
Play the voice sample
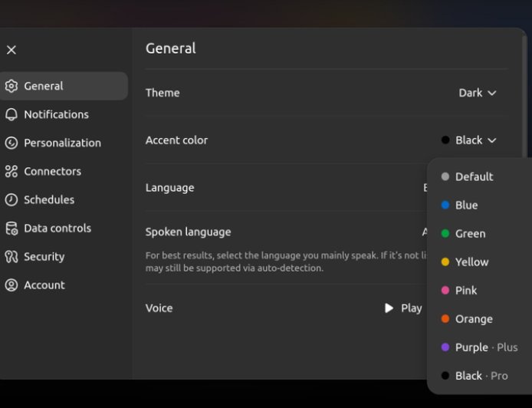point(403,308)
